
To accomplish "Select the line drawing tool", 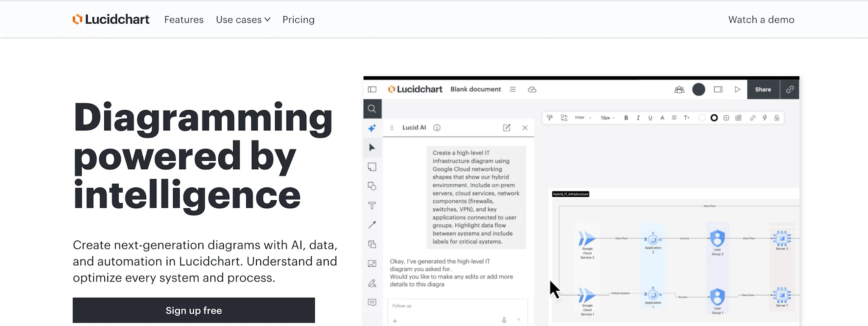I will (372, 225).
